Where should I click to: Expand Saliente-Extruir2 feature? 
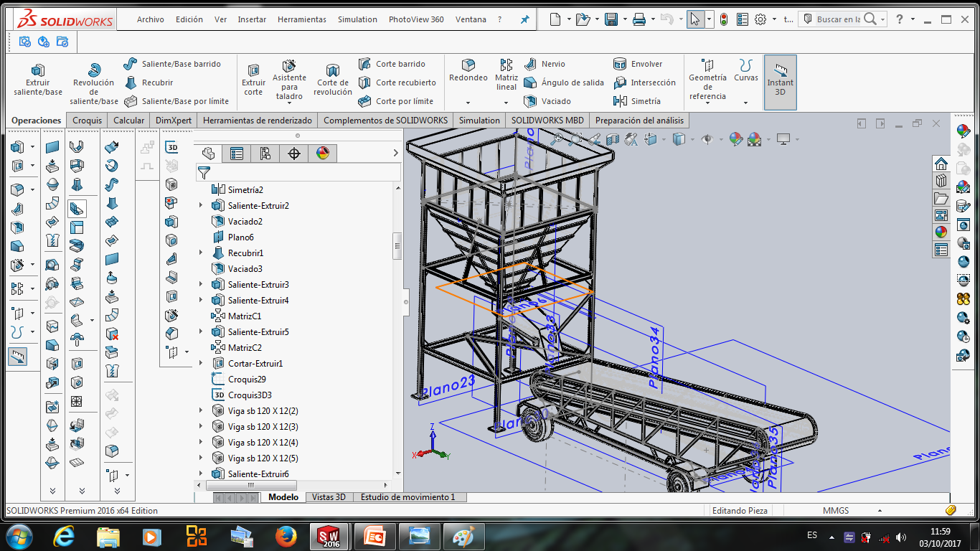(201, 205)
